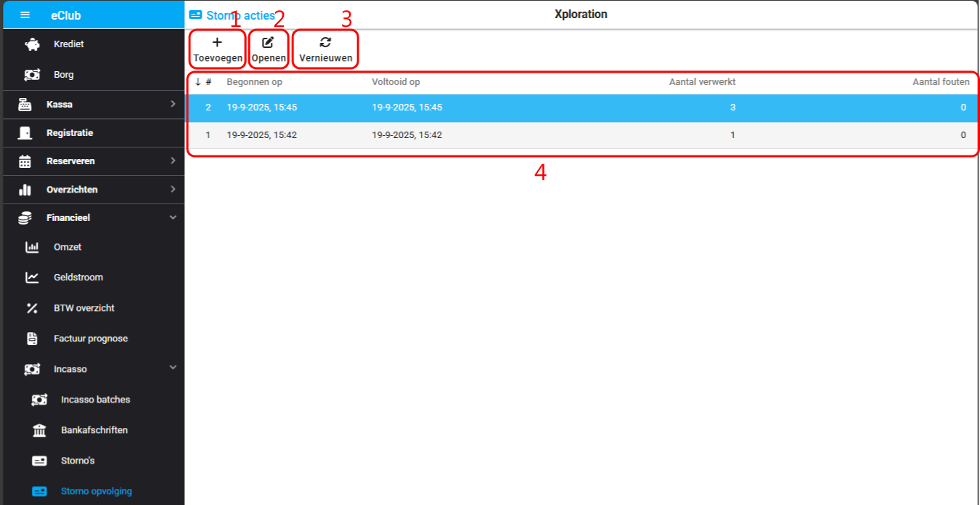
Task: Open the Omzet menu item
Action: 68,247
